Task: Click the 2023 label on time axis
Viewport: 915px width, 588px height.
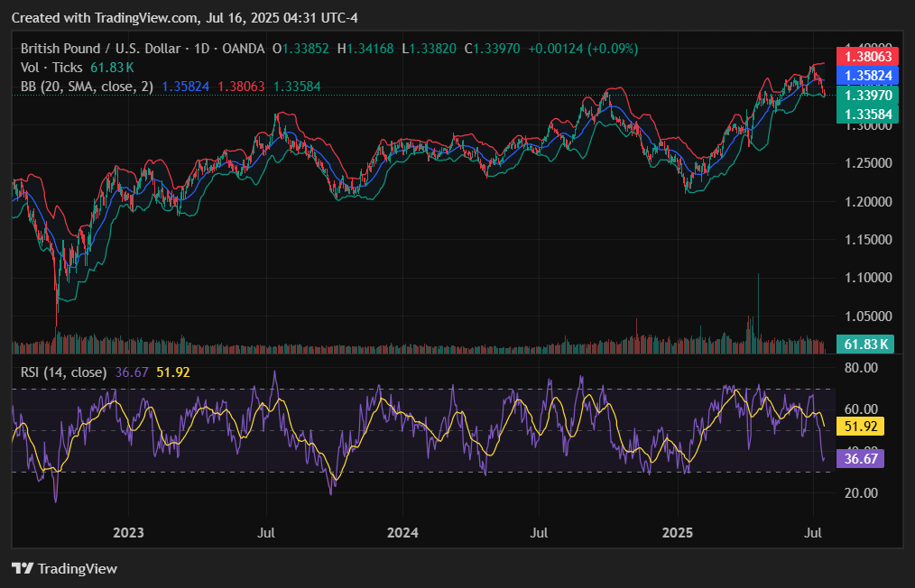Action: click(128, 533)
